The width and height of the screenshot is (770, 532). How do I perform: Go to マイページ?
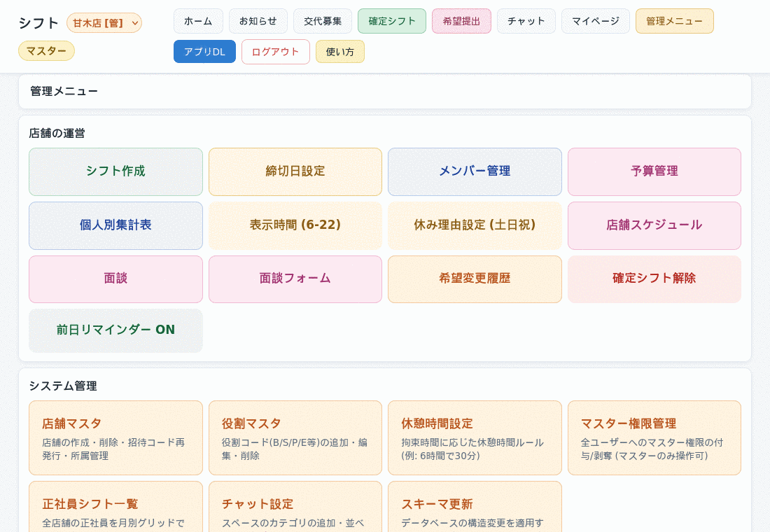pyautogui.click(x=595, y=21)
